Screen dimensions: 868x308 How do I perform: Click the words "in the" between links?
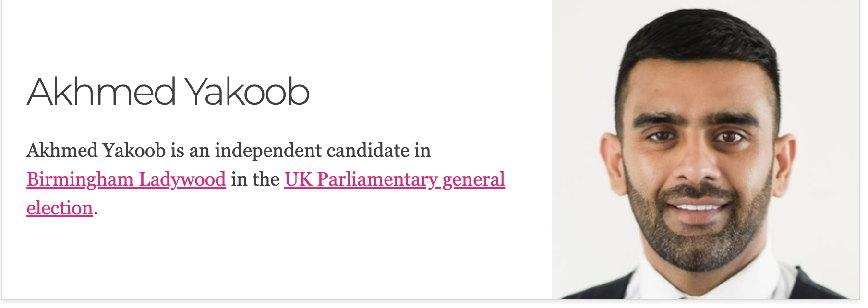click(255, 179)
